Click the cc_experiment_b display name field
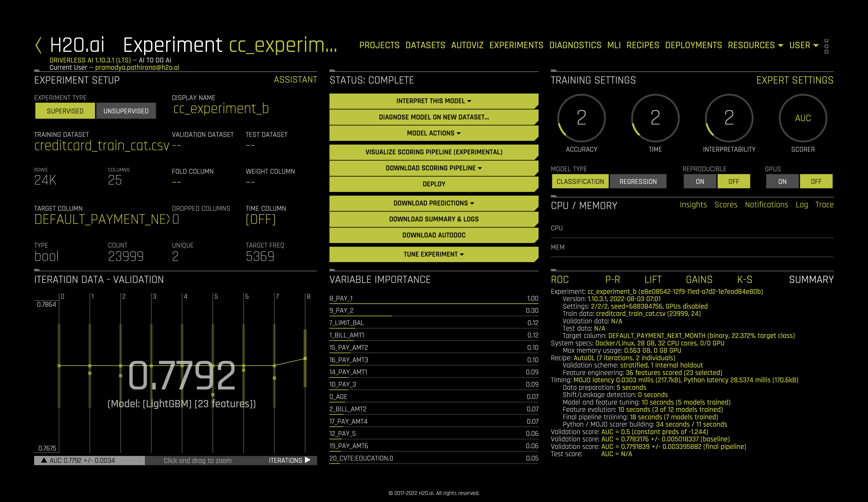 click(221, 109)
